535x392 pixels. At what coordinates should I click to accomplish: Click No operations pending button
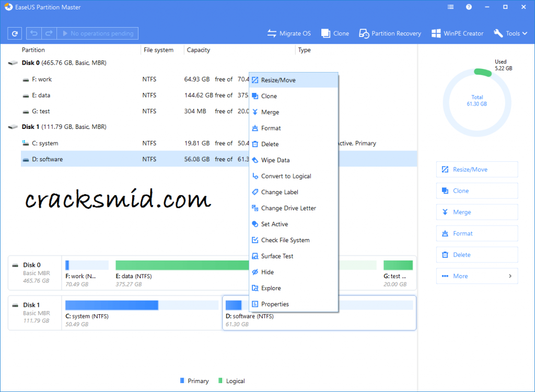pyautogui.click(x=98, y=33)
